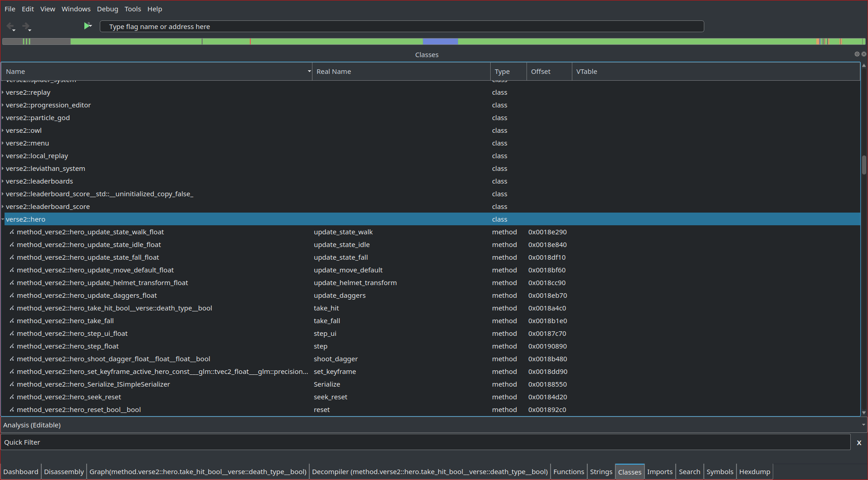Click the flag name or address field
868x480 pixels.
(x=402, y=27)
